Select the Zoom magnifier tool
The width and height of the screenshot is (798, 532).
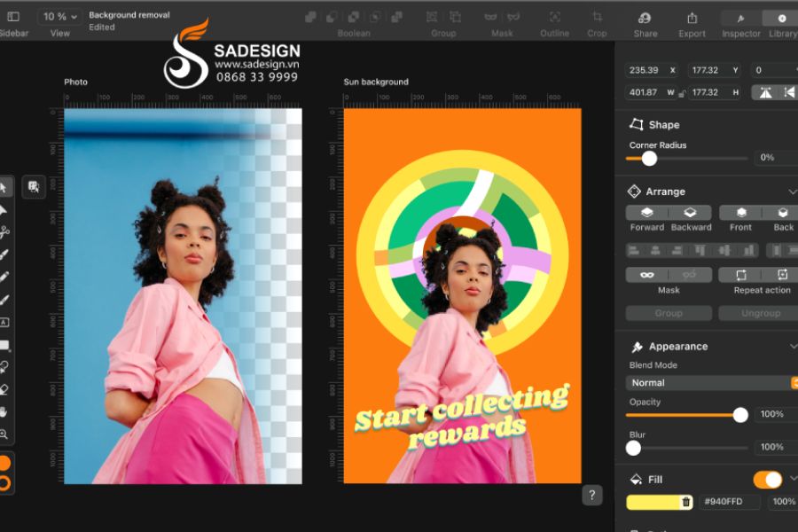pyautogui.click(x=4, y=434)
